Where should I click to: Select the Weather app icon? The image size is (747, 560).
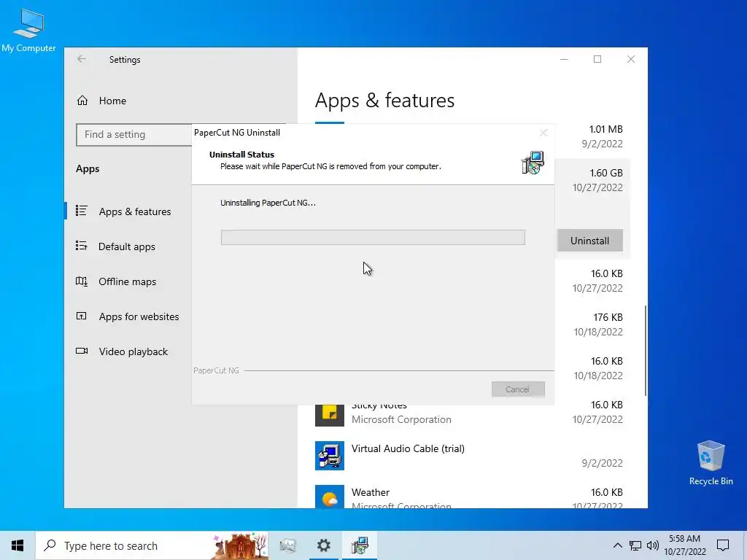tap(329, 497)
